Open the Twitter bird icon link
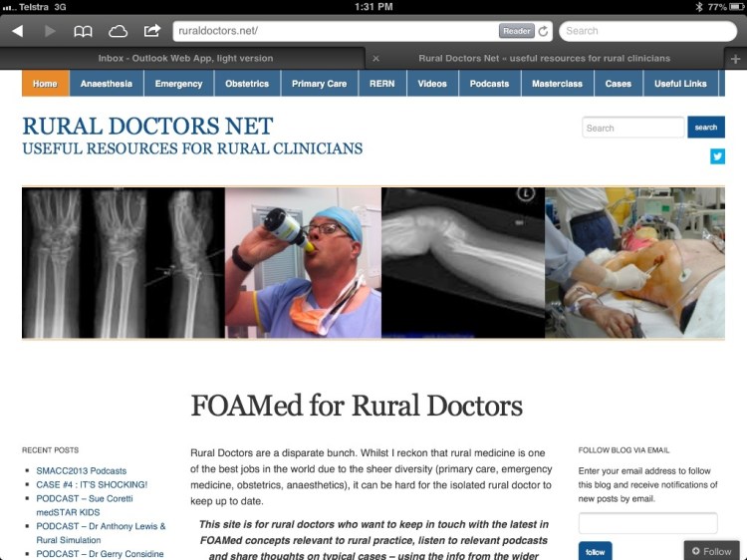Image resolution: width=747 pixels, height=560 pixels. pos(717,156)
